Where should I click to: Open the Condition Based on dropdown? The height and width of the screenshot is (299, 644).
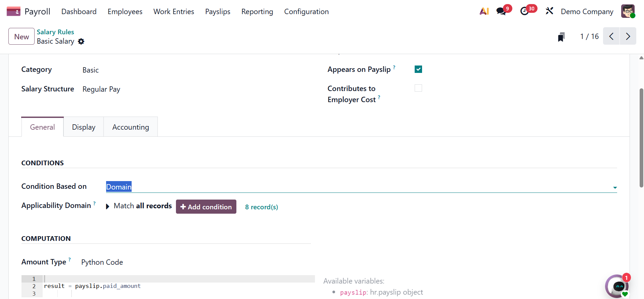click(x=361, y=187)
